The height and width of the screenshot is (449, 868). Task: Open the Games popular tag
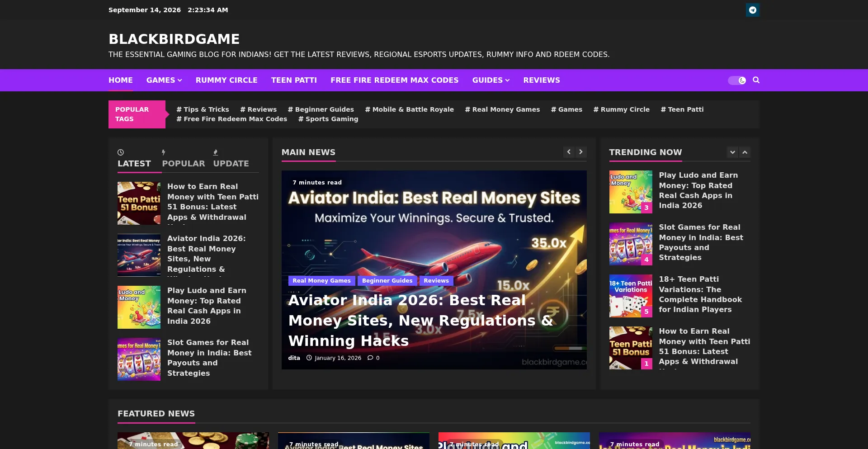point(567,109)
